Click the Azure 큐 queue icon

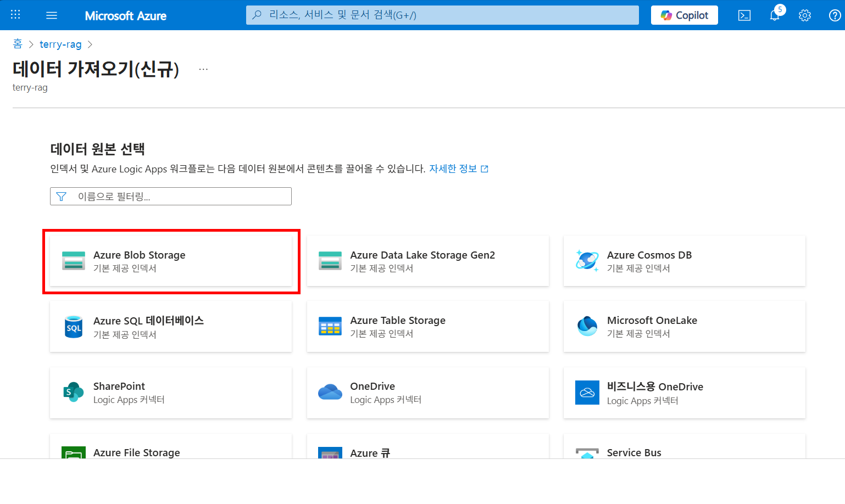330,453
